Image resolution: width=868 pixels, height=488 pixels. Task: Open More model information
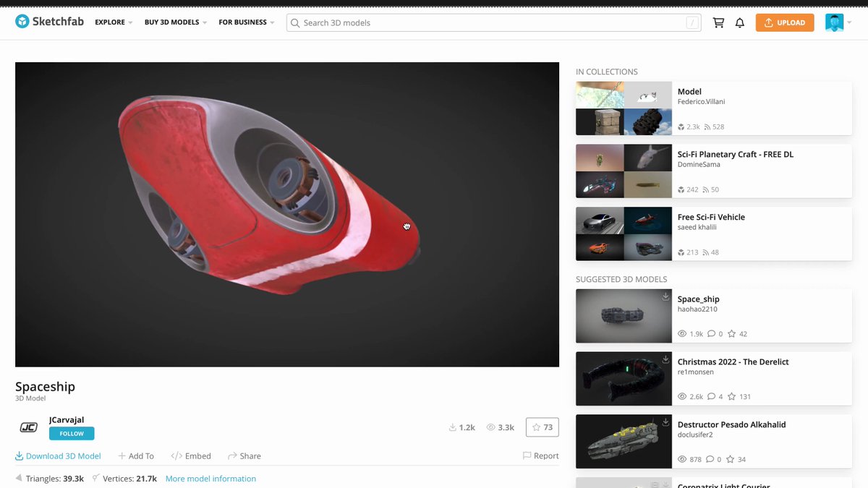pos(210,479)
